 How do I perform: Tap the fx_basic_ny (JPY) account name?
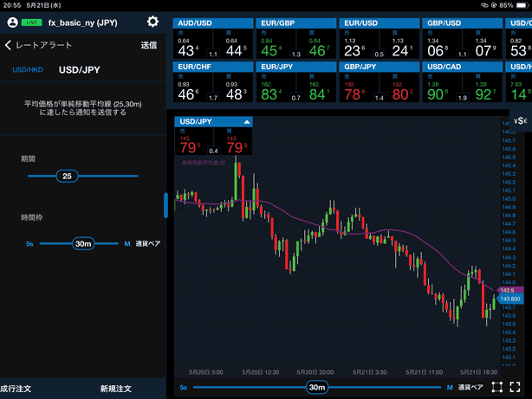(83, 23)
